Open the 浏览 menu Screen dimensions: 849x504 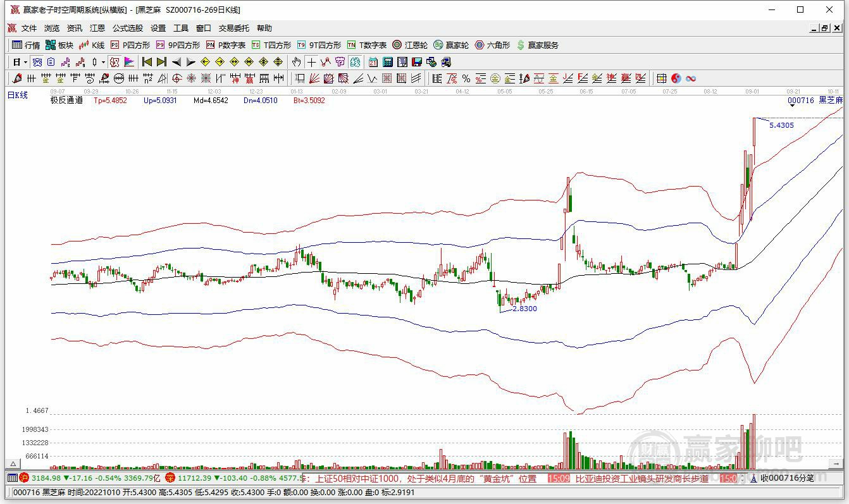[52, 28]
